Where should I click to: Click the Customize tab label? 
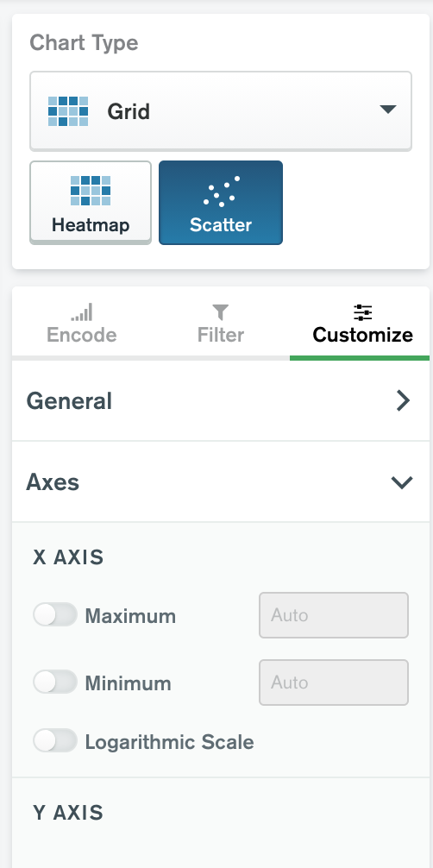pyautogui.click(x=362, y=335)
